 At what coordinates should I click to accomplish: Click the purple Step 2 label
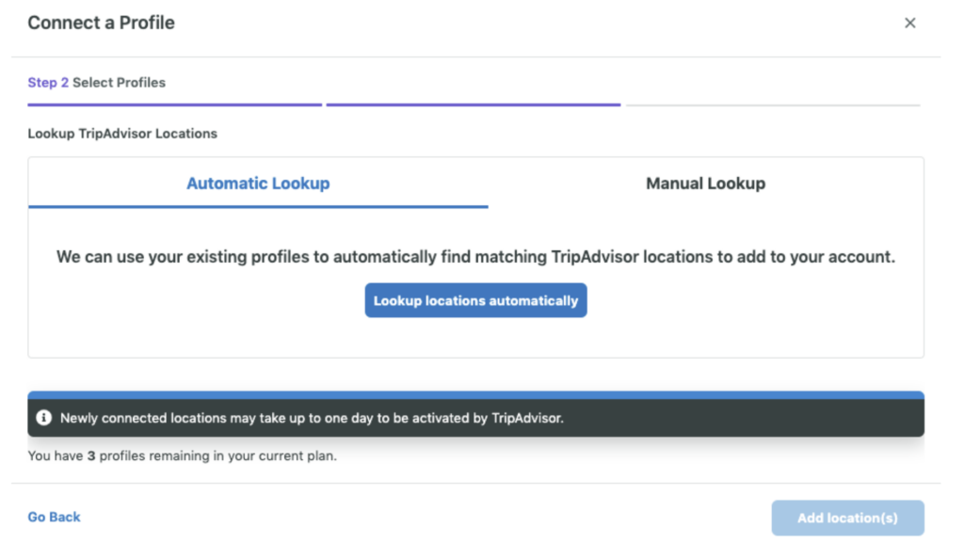48,83
